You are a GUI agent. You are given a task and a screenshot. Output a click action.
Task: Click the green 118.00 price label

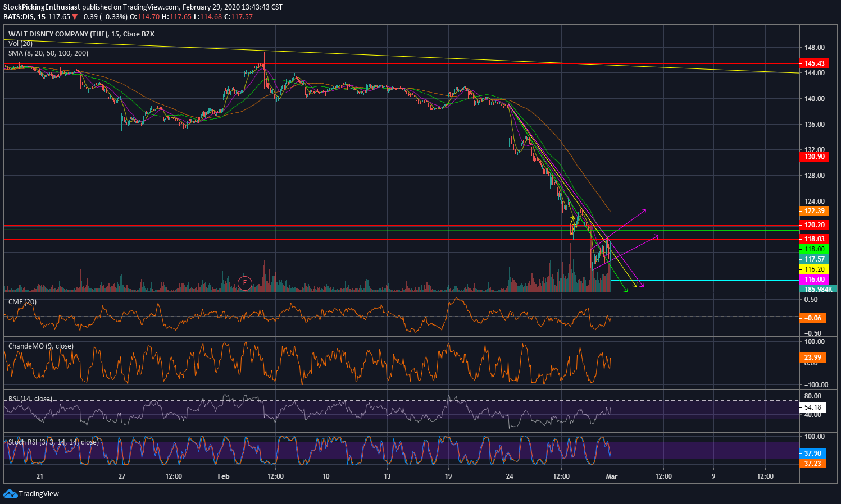[x=814, y=249]
